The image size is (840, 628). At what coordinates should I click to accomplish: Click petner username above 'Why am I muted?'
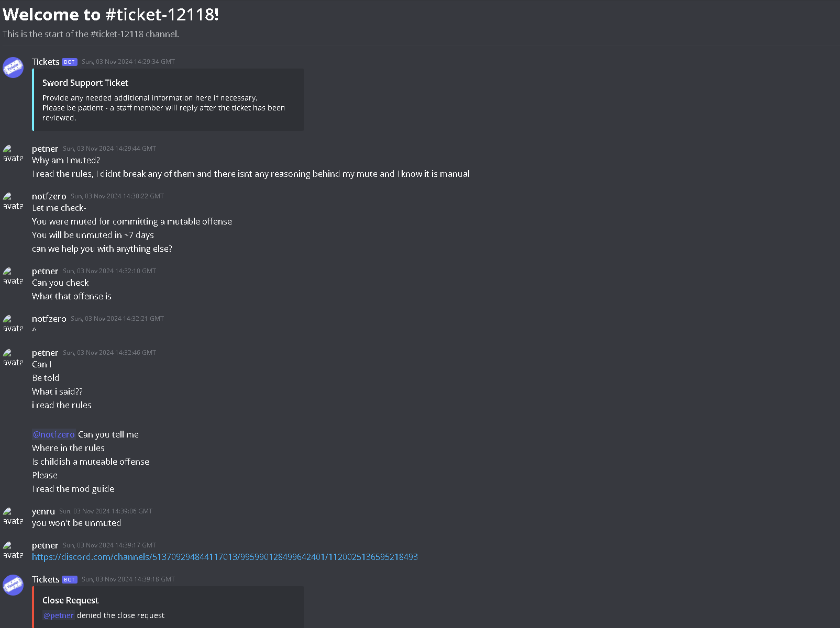point(45,149)
